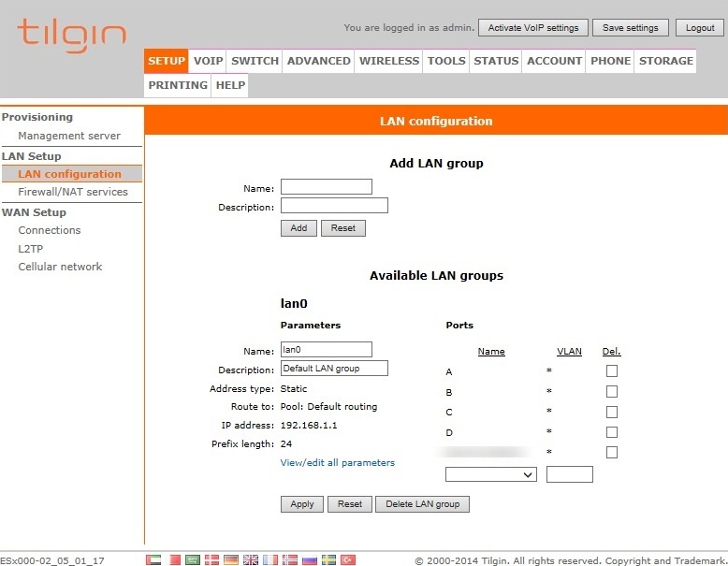Viewport: 728px width, 566px height.
Task: Check the Del. box for port A
Action: tap(611, 370)
